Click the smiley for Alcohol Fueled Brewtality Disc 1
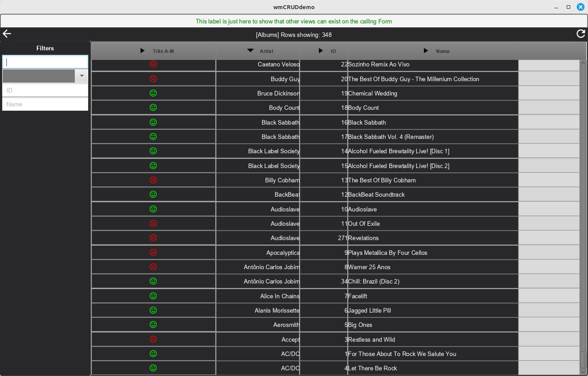 [x=153, y=151]
